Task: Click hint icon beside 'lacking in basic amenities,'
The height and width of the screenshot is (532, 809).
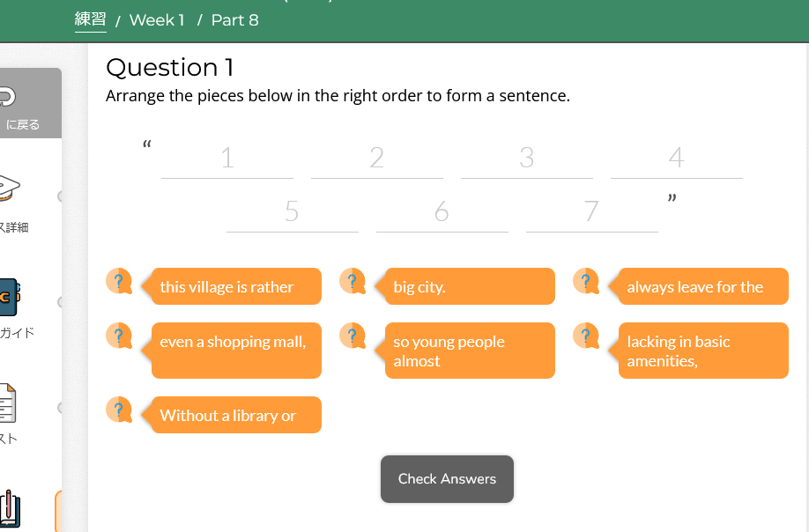Action: [x=585, y=336]
